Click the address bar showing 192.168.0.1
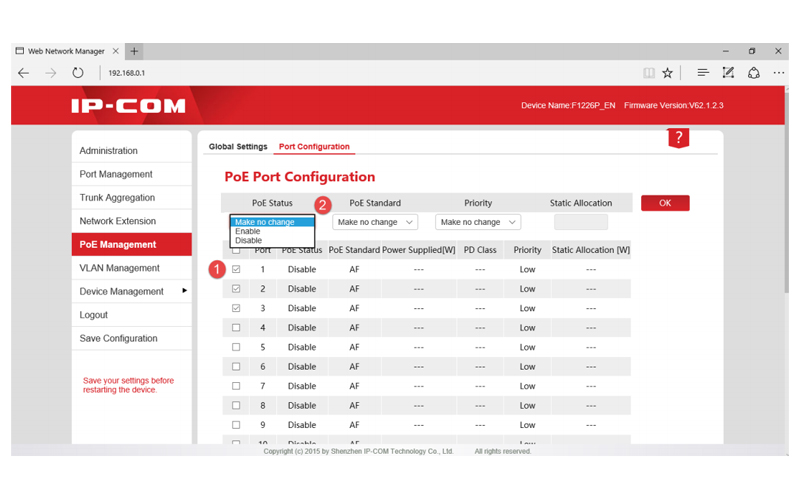This screenshot has width=800, height=500. click(127, 73)
